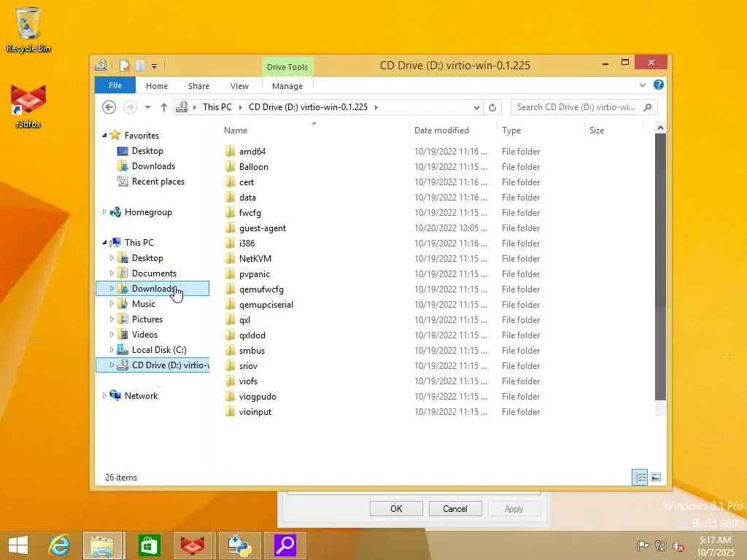This screenshot has width=747, height=560.
Task: Select the r3dfox desktop shortcut
Action: [28, 106]
